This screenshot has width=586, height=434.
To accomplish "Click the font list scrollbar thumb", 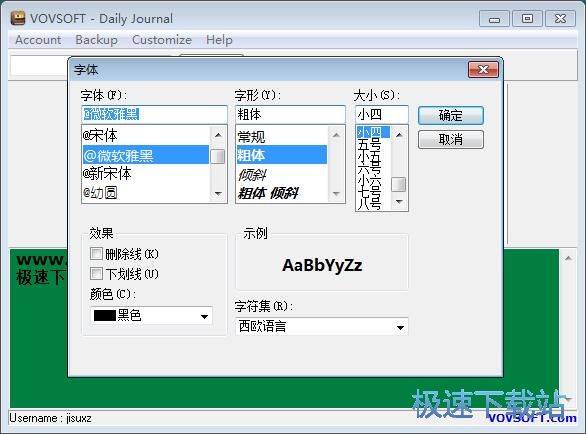I will pos(218,157).
